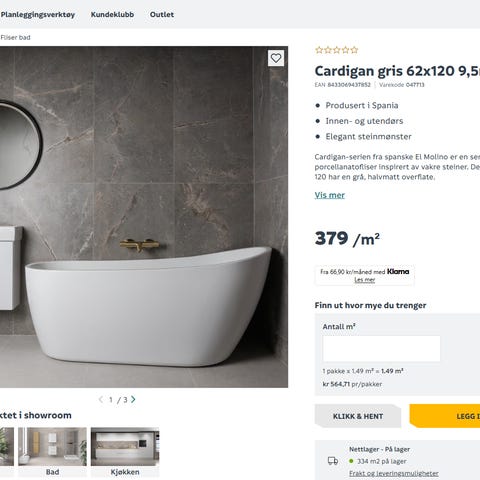Image resolution: width=480 pixels, height=480 pixels.
Task: Add product to favorites with heart icon
Action: point(276,58)
